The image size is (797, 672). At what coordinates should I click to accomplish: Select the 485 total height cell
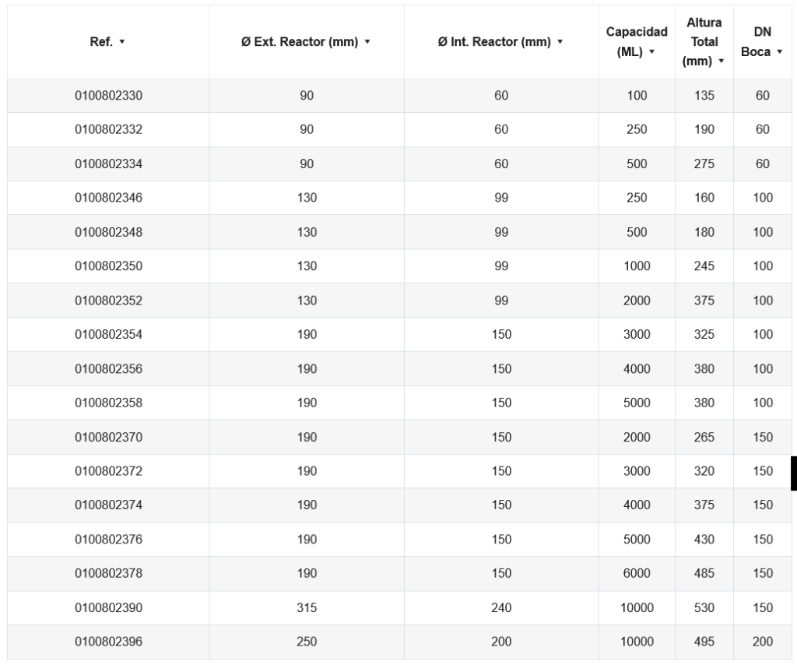coord(704,573)
